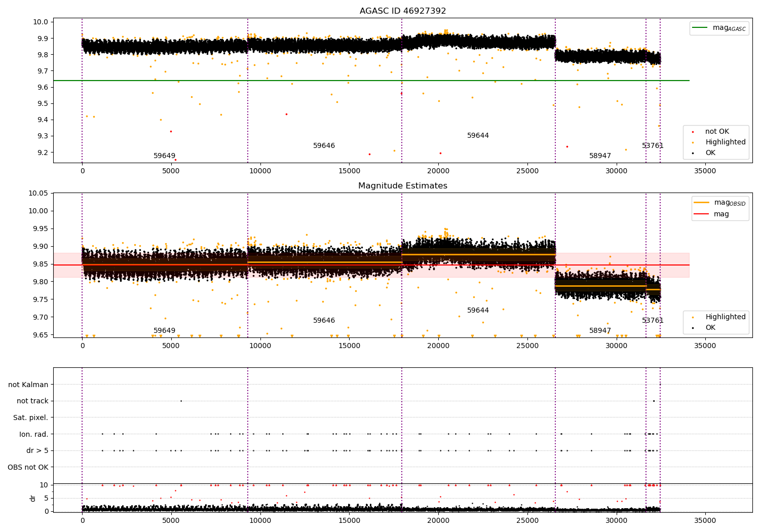This screenshot has width=760, height=532.
Task: Click the green line swatch in the top legend
Action: 701,28
